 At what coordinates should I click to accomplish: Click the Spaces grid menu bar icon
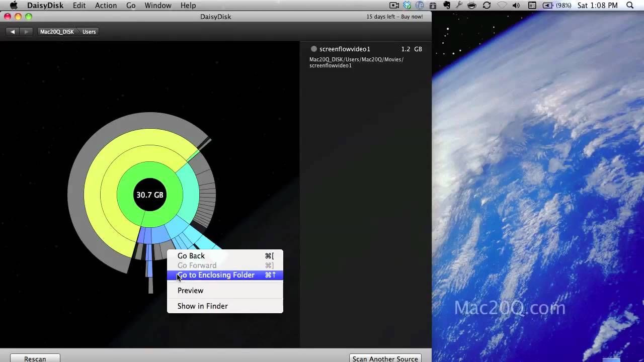click(x=532, y=6)
